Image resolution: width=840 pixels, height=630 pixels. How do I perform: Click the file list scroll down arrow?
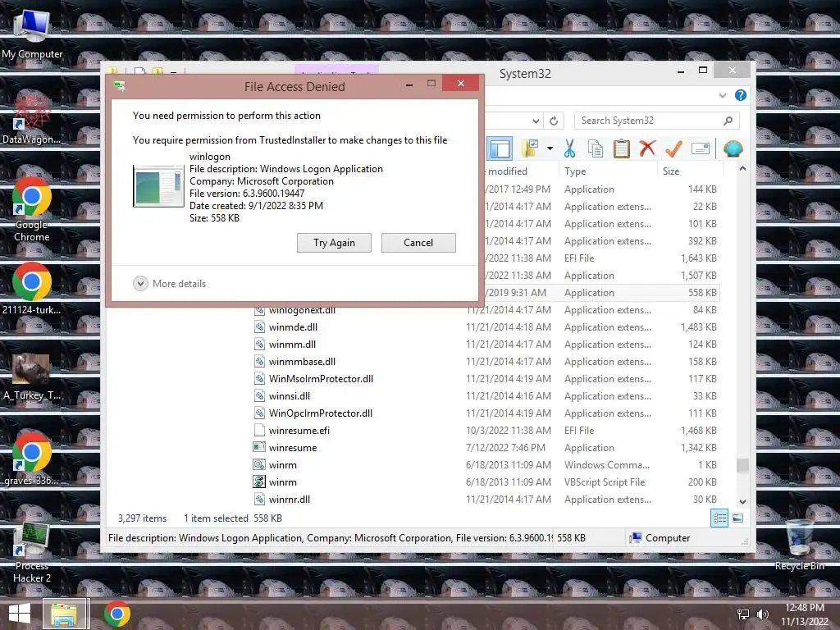coord(742,502)
